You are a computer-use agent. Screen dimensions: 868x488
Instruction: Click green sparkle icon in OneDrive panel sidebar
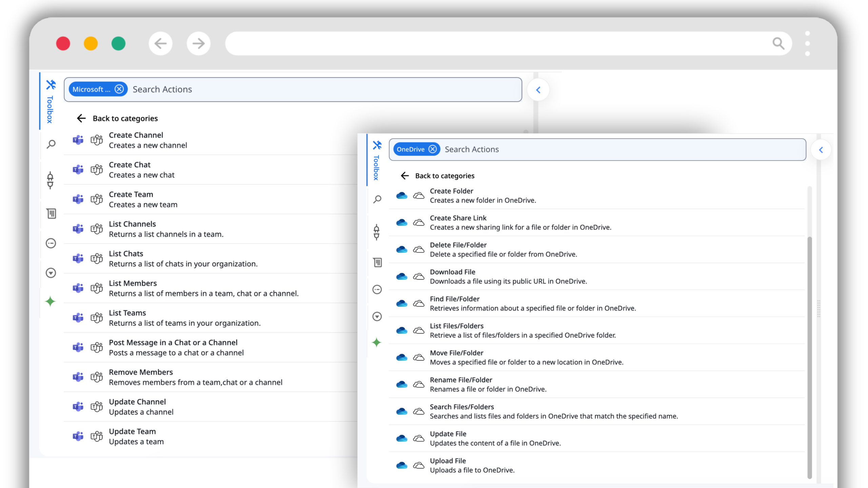tap(376, 342)
